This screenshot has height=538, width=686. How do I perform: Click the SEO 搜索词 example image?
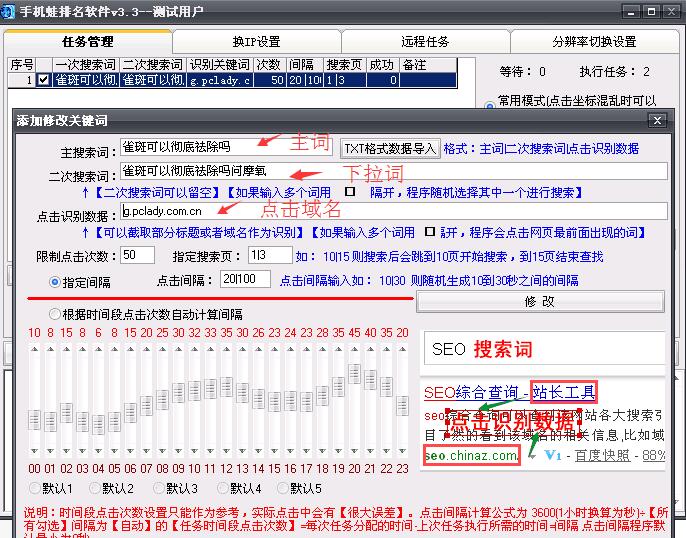[544, 349]
